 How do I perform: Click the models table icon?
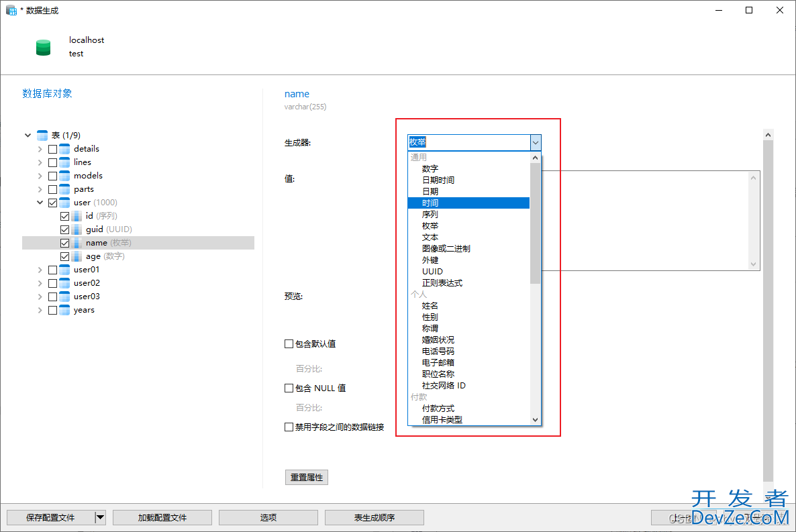point(64,176)
